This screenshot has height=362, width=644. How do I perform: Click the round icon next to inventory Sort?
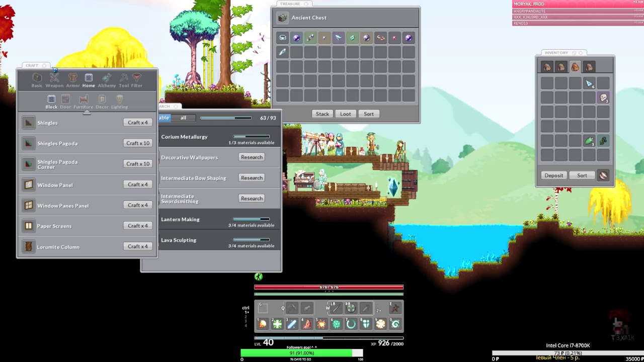tap(603, 175)
